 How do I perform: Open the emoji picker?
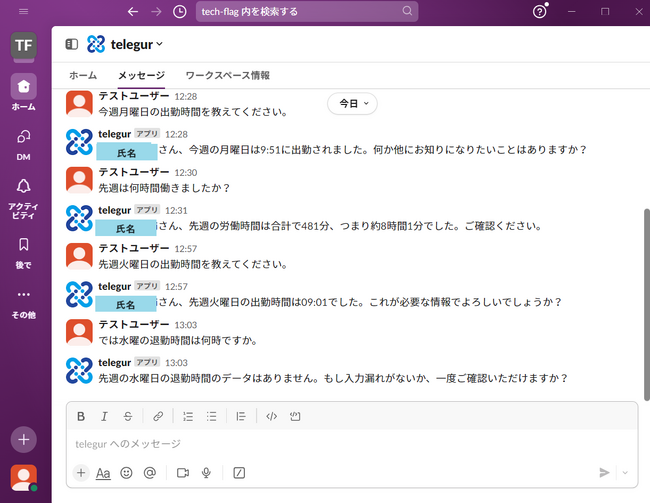[126, 473]
